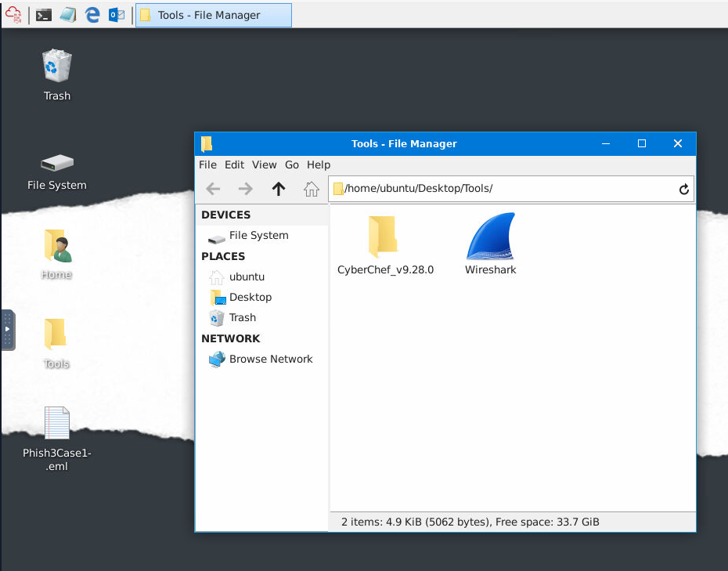Click Browse Network in the sidebar

(x=270, y=359)
